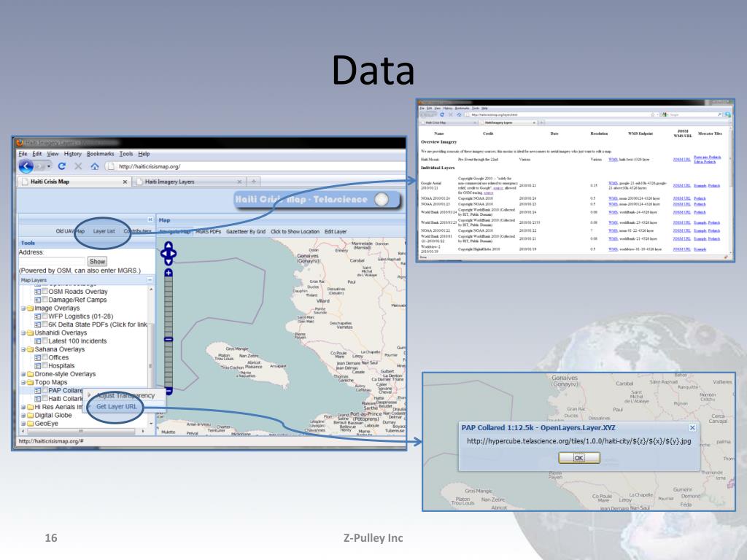The height and width of the screenshot is (560, 747).
Task: Open the back-history dropdown arrow
Action: click(49, 166)
